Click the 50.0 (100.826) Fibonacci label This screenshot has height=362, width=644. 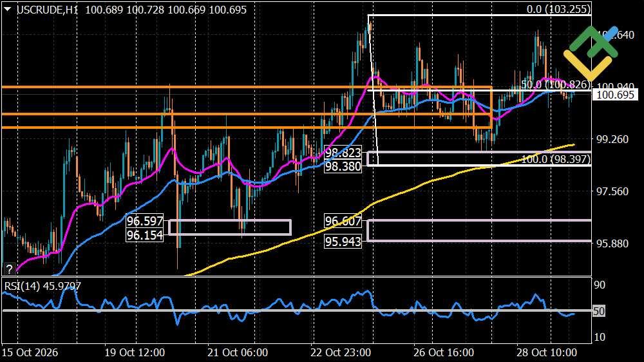pos(556,84)
